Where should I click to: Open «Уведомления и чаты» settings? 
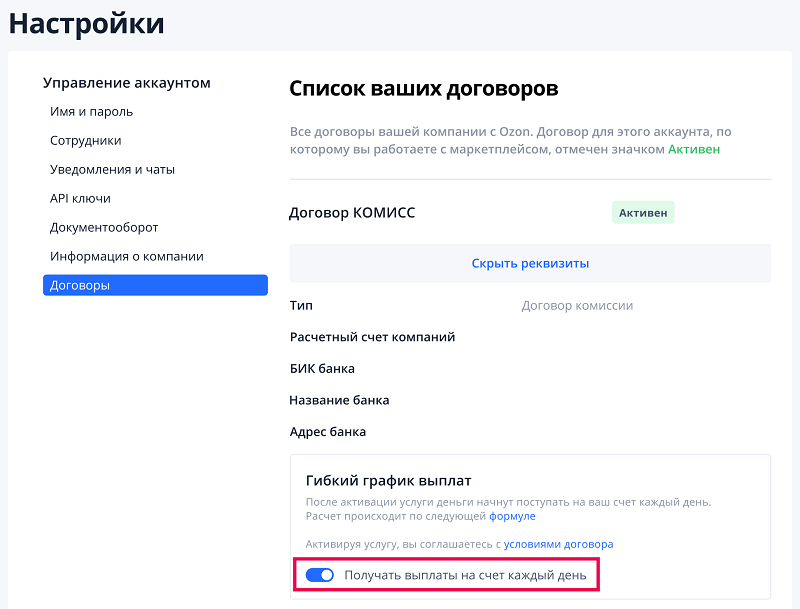point(112,170)
